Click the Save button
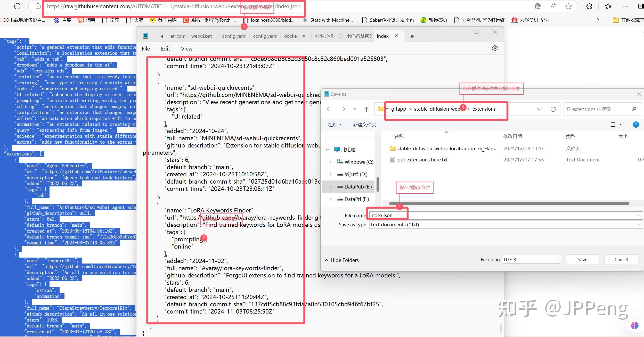 (582, 259)
